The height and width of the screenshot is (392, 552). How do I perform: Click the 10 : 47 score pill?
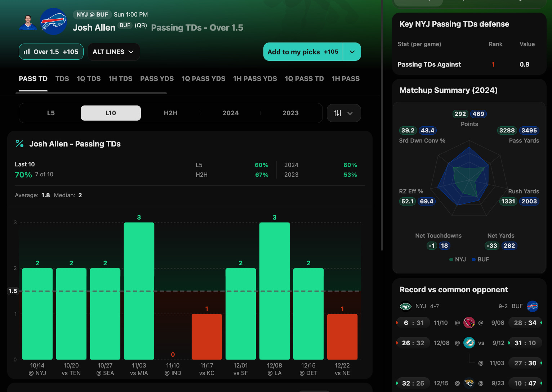tap(525, 383)
